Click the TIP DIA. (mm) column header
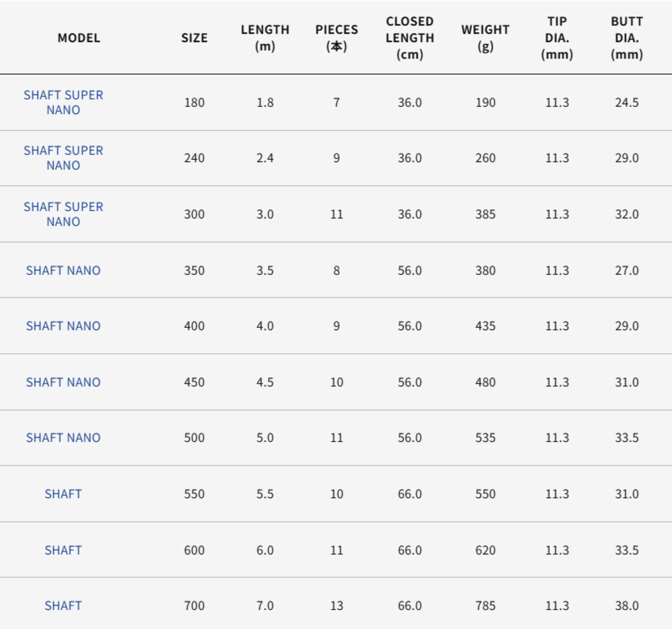 557,38
